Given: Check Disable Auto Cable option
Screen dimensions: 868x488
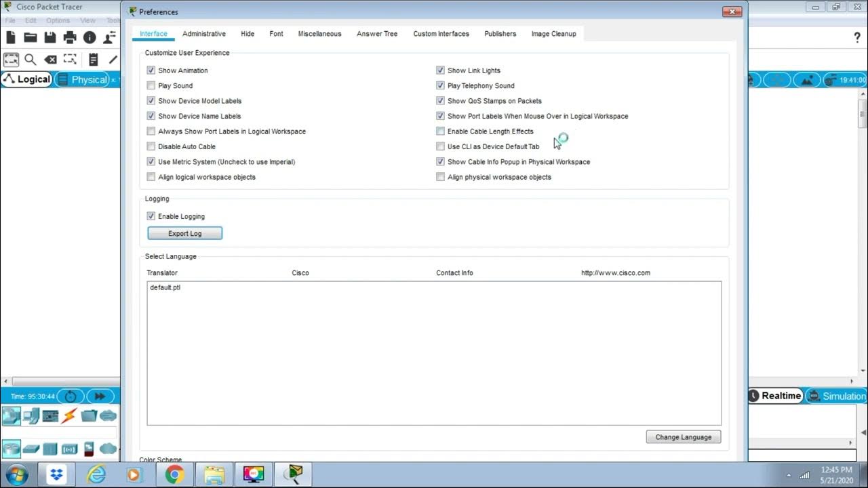Looking at the screenshot, I should coord(151,146).
